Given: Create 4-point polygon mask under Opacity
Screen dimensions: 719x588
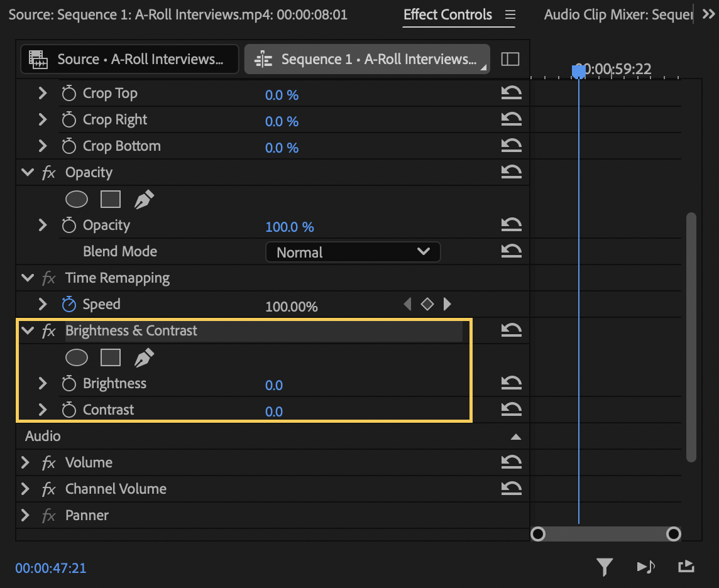Looking at the screenshot, I should (x=111, y=199).
